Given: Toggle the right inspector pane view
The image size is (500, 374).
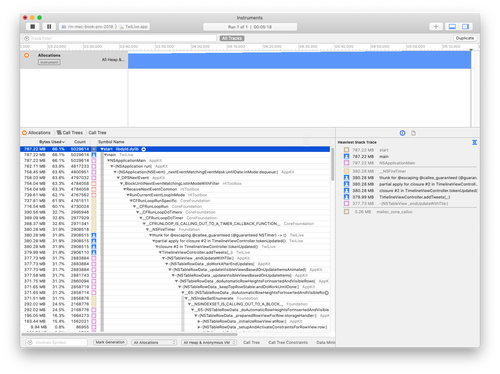Looking at the screenshot, I should coord(465,26).
